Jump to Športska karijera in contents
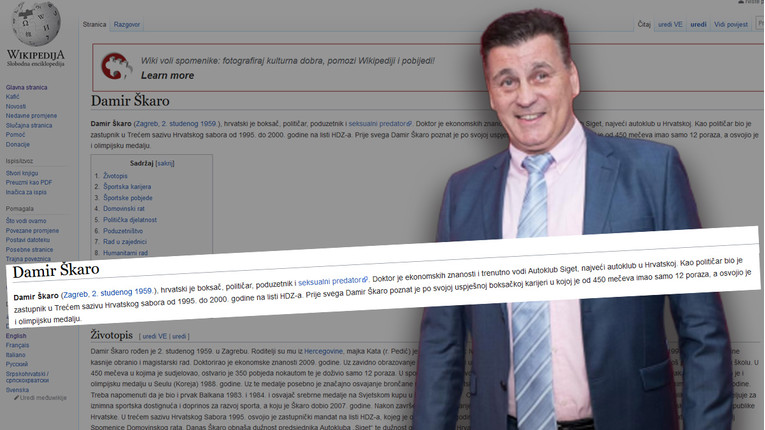 click(127, 187)
